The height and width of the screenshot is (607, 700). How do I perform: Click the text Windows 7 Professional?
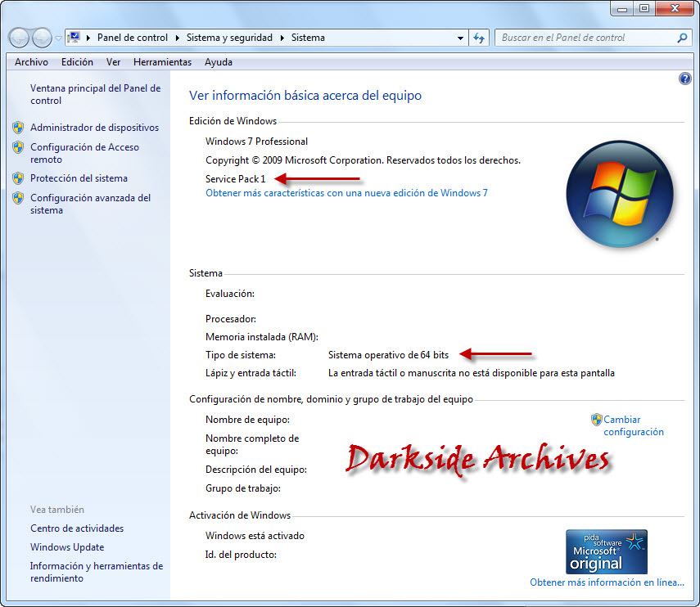coord(257,142)
